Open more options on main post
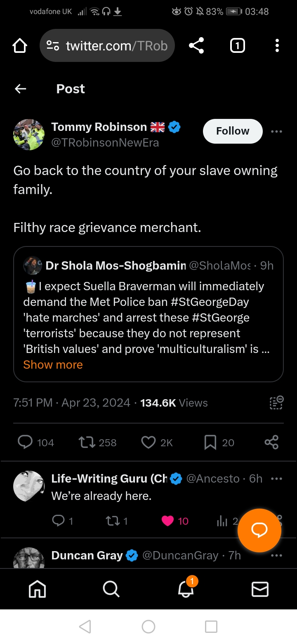The height and width of the screenshot is (644, 297). click(276, 132)
